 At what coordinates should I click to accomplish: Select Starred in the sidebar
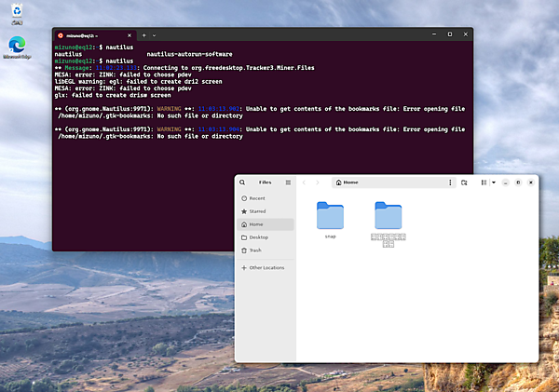click(257, 211)
